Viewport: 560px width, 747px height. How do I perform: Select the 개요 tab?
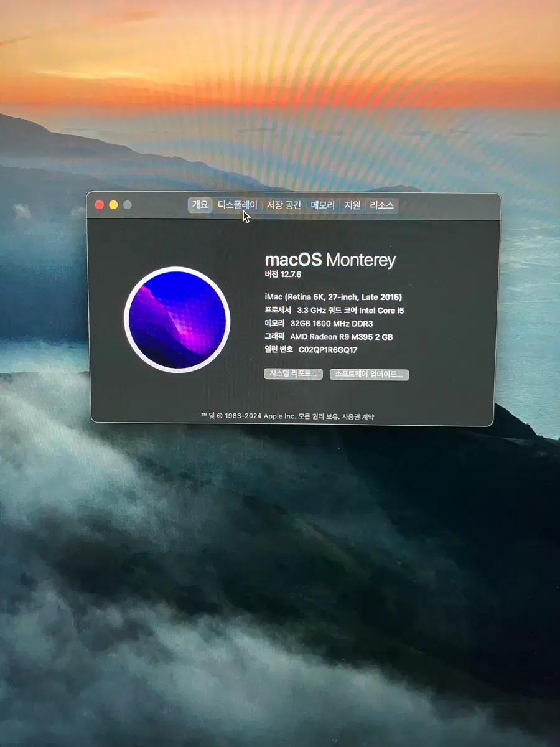pos(200,205)
